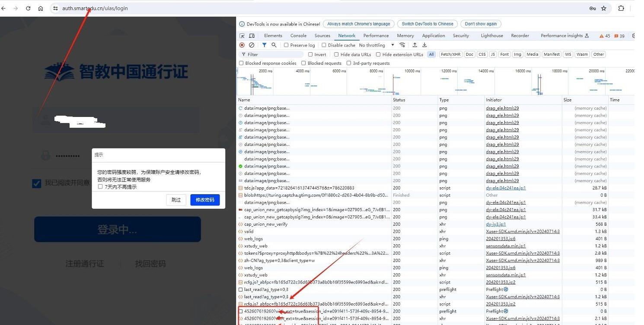
Task: Open the No throttling dropdown
Action: 376,45
